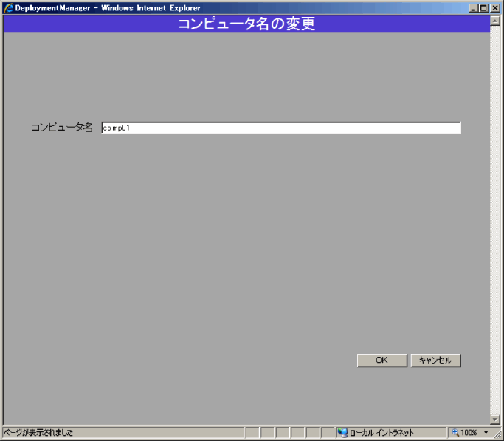The height and width of the screenshot is (441, 504).
Task: Close the DeploymentManager window
Action: pos(495,8)
